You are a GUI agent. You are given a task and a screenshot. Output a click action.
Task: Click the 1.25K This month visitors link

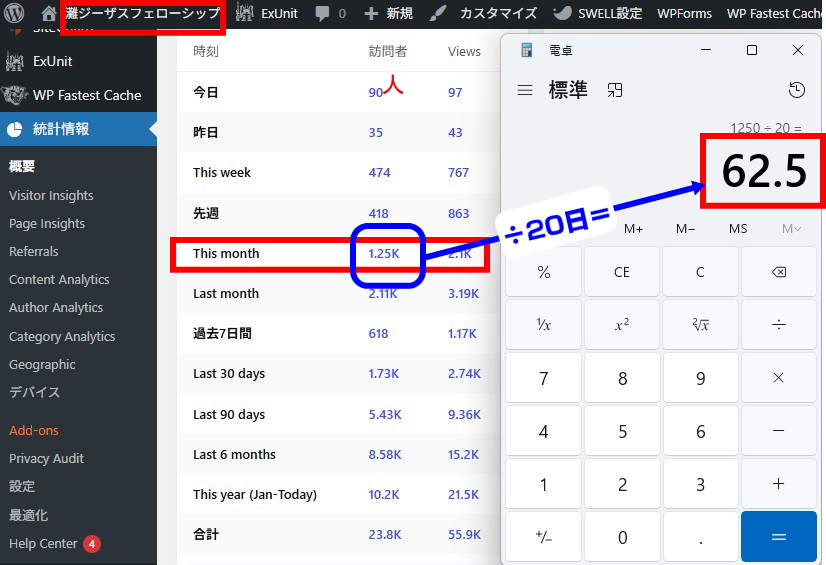coord(384,254)
